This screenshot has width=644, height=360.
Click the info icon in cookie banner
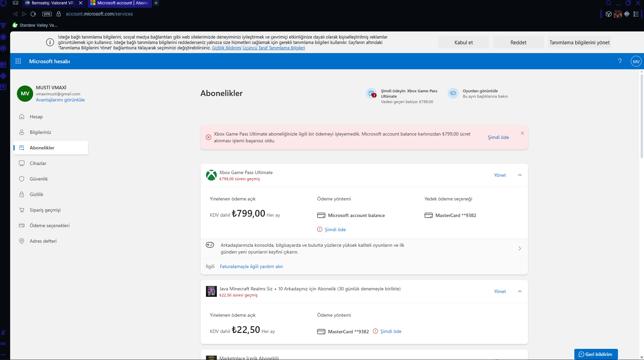(x=50, y=42)
